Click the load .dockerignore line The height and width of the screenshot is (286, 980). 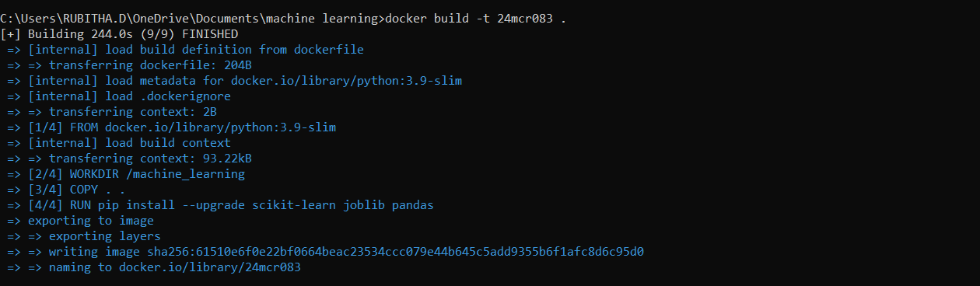tap(119, 96)
